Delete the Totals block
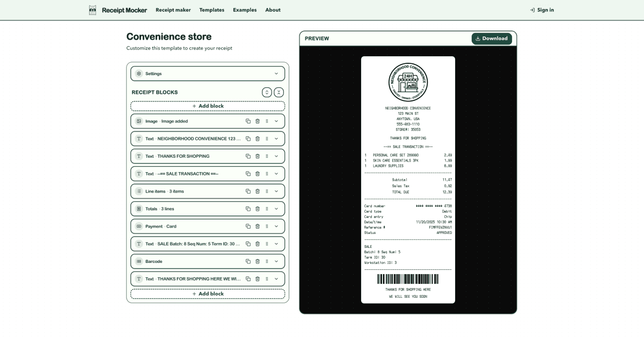 pyautogui.click(x=258, y=209)
